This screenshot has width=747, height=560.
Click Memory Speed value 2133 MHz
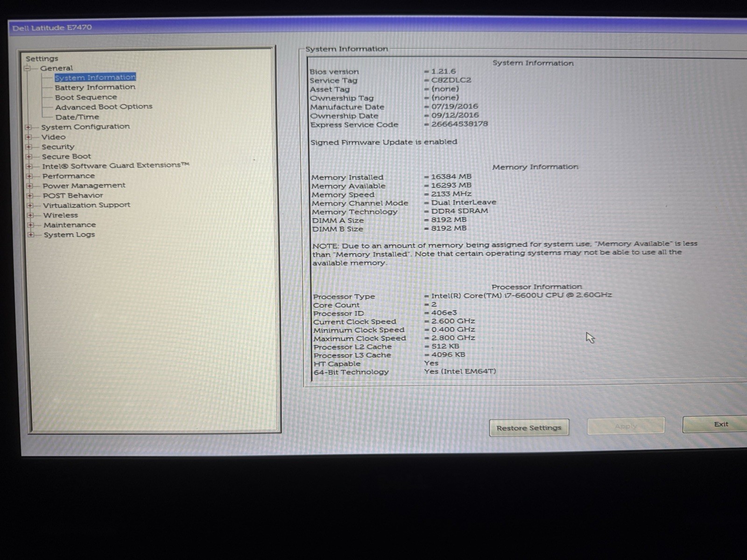[451, 194]
